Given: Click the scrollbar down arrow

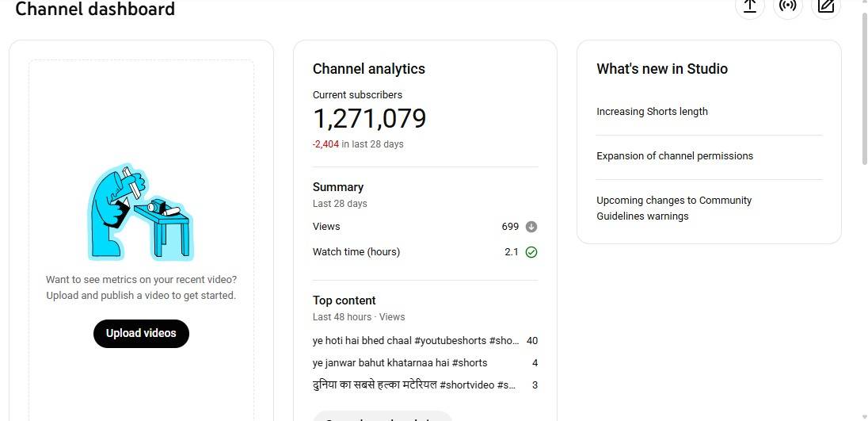Looking at the screenshot, I should (863, 415).
